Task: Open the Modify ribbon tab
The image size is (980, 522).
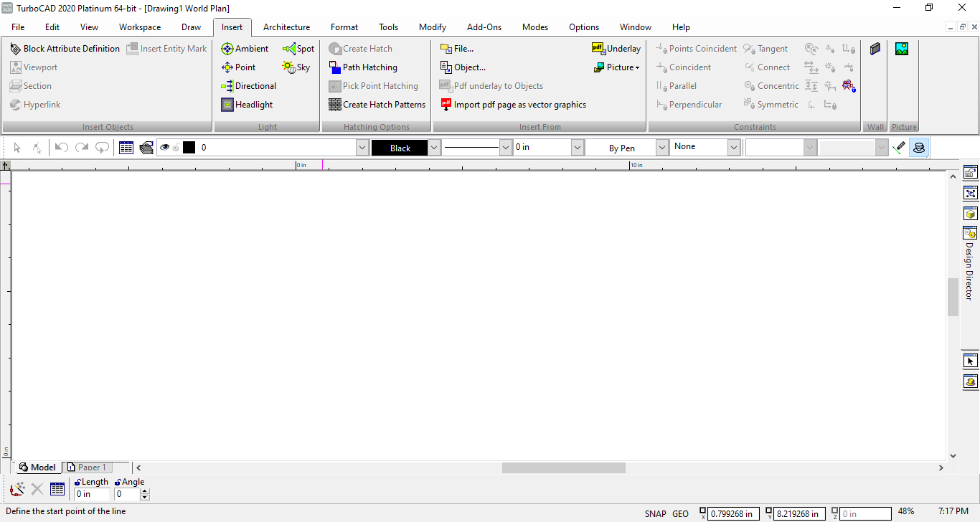Action: click(x=433, y=27)
